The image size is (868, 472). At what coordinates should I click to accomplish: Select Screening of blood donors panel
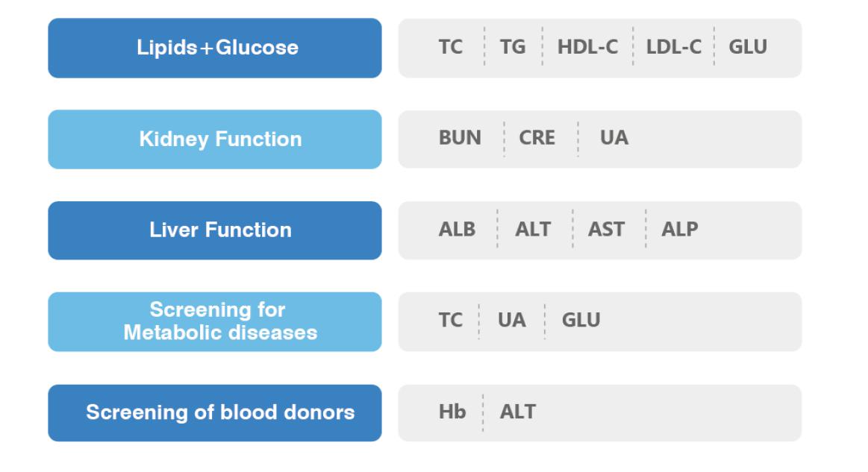(215, 412)
